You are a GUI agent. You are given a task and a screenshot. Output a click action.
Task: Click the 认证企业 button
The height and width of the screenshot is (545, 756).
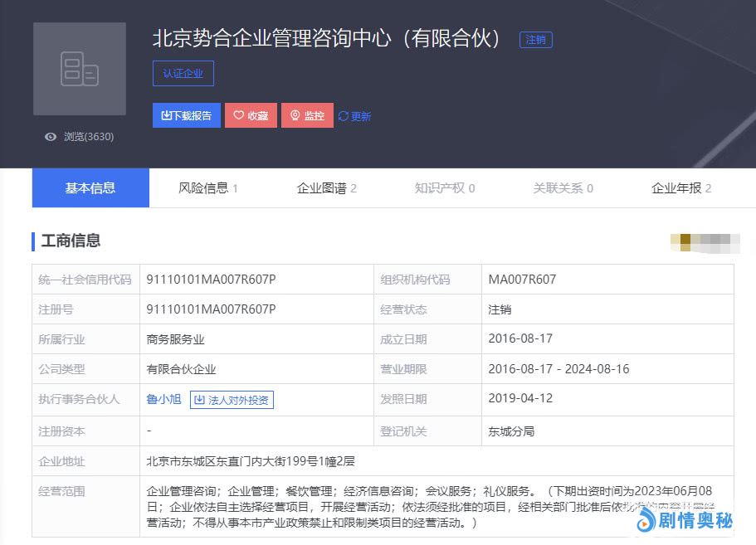pyautogui.click(x=183, y=73)
